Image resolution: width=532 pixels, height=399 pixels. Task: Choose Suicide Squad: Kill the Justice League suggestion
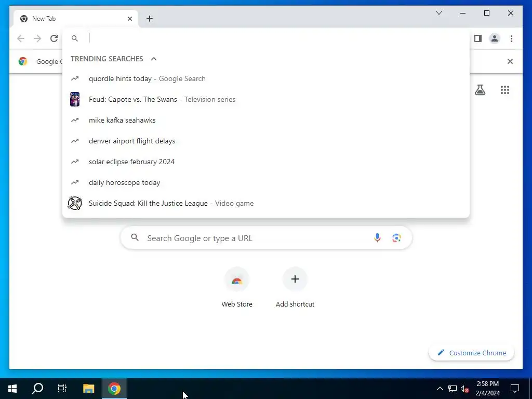266,203
